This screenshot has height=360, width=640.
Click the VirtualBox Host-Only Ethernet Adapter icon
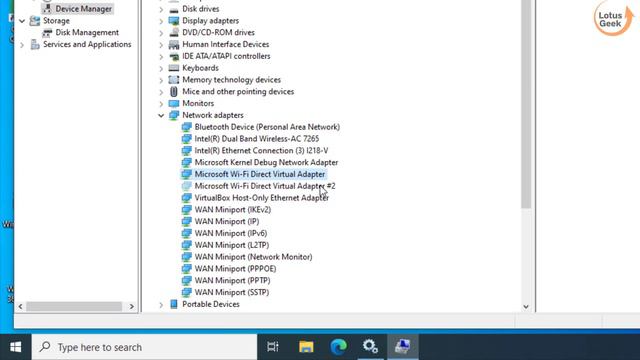(x=187, y=198)
